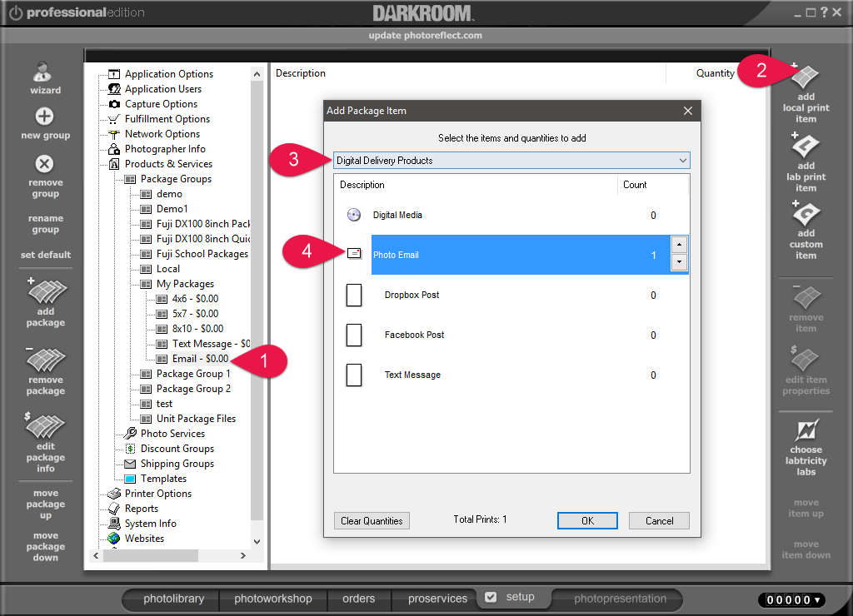
Task: Select My Packages tree node
Action: point(185,284)
